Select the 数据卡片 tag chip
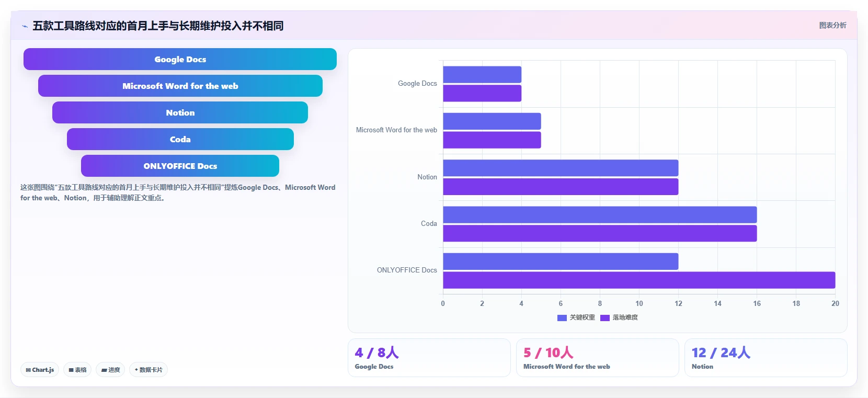This screenshot has width=868, height=398. (x=149, y=370)
